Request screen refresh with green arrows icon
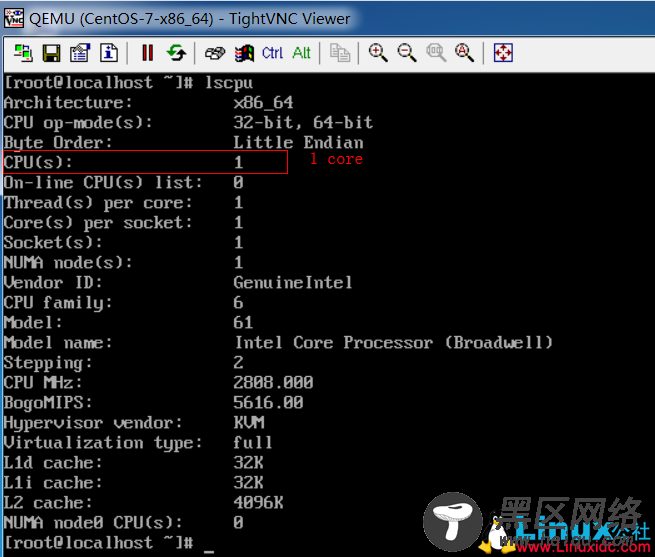The width and height of the screenshot is (655, 557). tap(176, 53)
